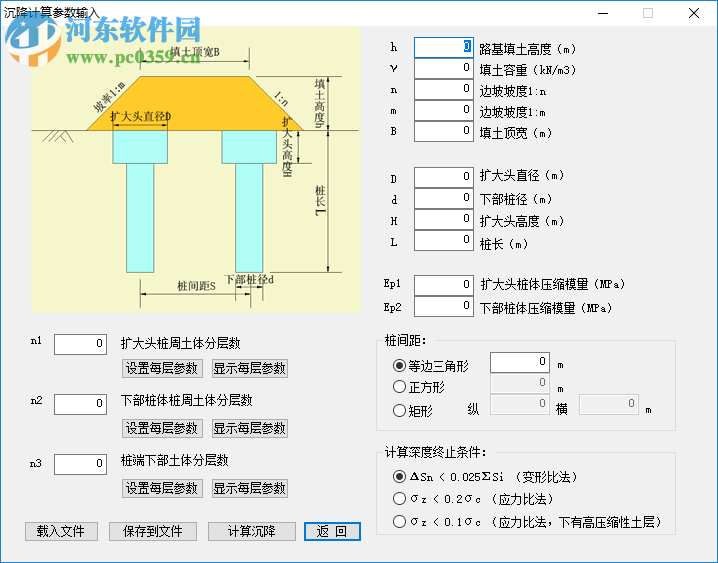Click the n1 扩大头桩周土体分层数 field
The image size is (718, 563).
pos(81,344)
